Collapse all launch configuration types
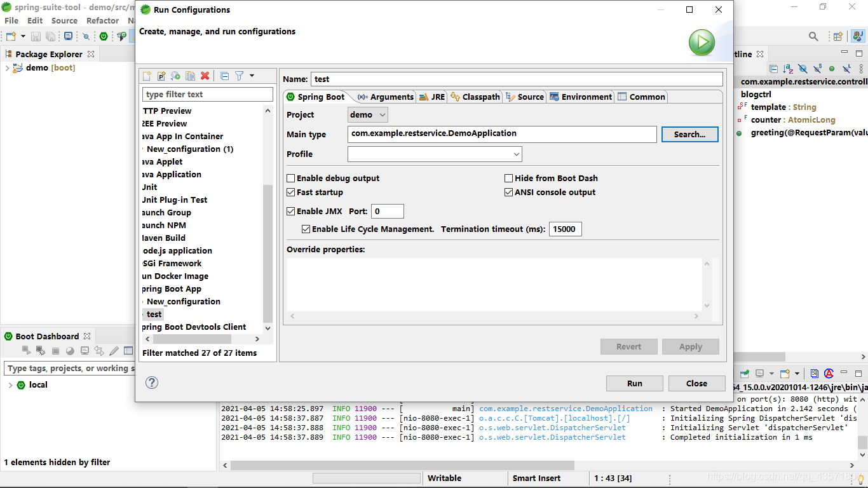The image size is (868, 488). point(224,76)
